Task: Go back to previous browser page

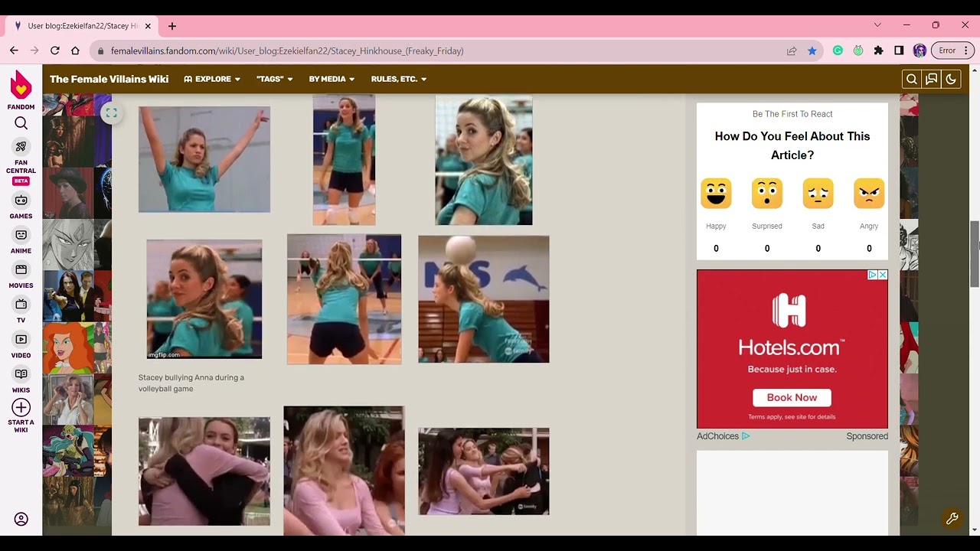Action: pos(14,51)
